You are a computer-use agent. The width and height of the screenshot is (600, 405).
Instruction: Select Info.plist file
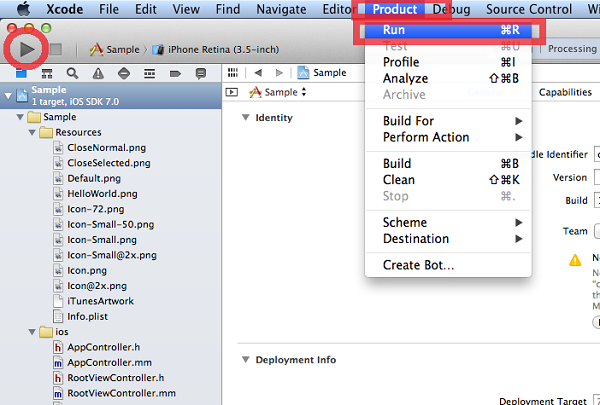tap(87, 317)
